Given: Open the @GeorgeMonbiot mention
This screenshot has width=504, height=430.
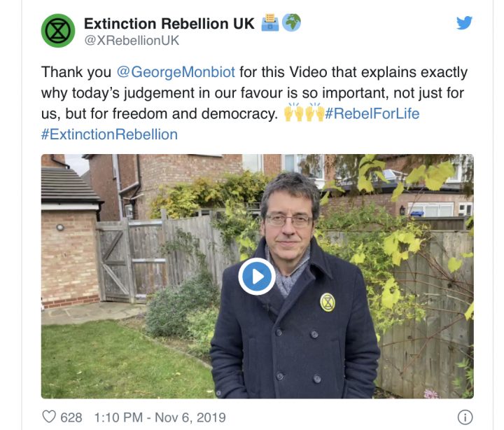Looking at the screenshot, I should click(x=176, y=71).
